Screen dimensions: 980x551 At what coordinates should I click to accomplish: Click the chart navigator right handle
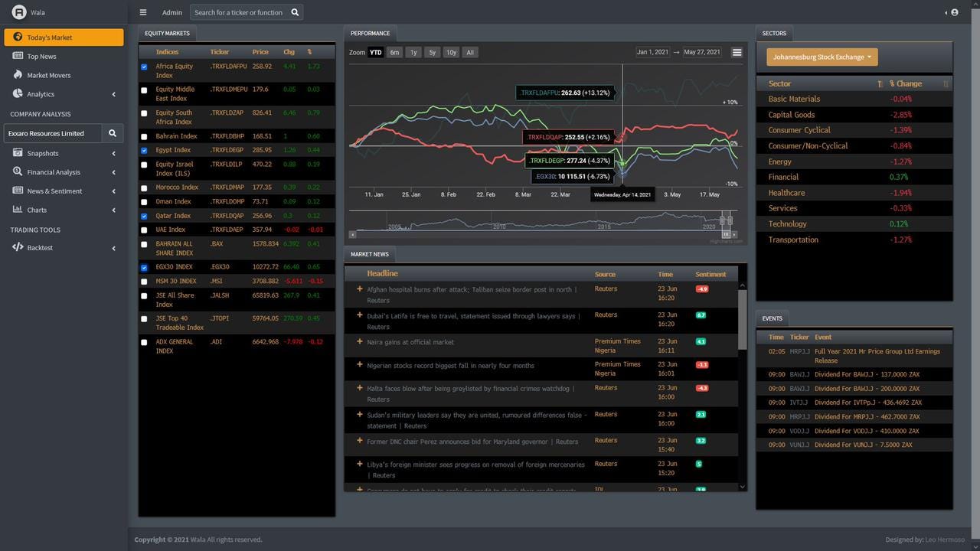point(730,220)
